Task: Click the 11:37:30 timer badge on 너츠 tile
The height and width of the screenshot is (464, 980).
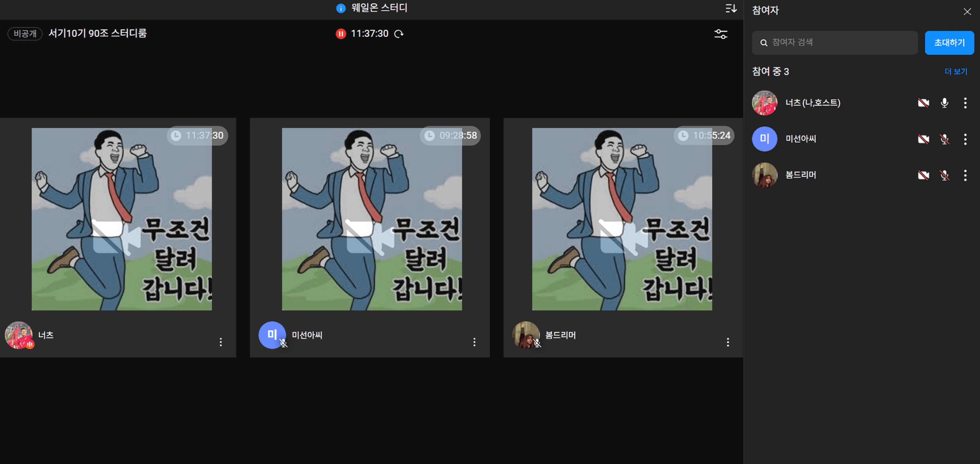Action: (198, 136)
